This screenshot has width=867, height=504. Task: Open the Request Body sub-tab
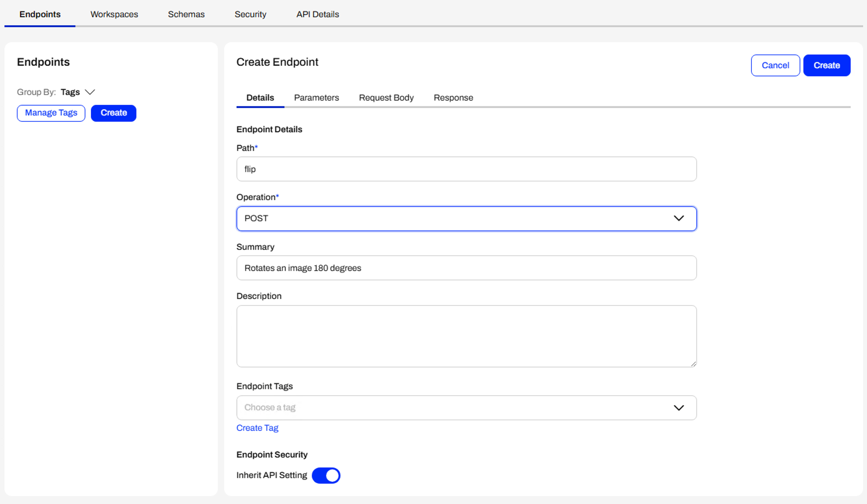[386, 98]
